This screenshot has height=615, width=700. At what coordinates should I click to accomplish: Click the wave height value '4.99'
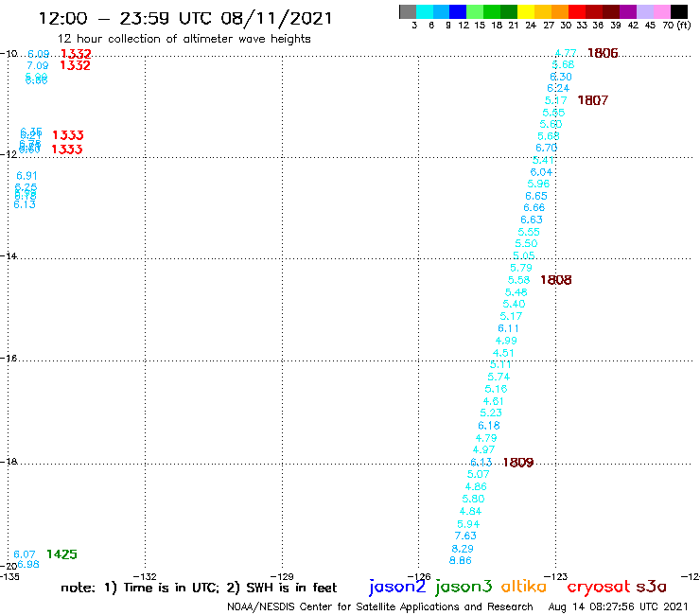506,341
